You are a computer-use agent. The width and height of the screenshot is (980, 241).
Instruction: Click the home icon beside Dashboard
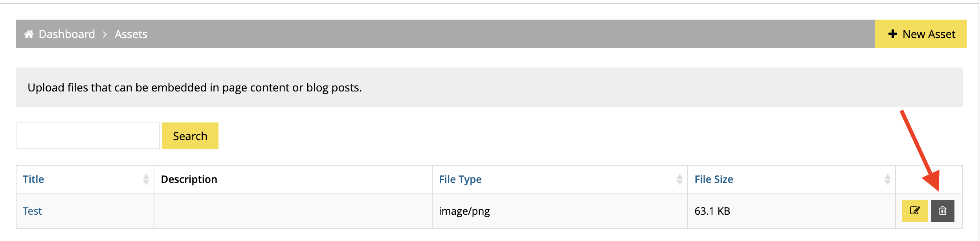coord(29,34)
